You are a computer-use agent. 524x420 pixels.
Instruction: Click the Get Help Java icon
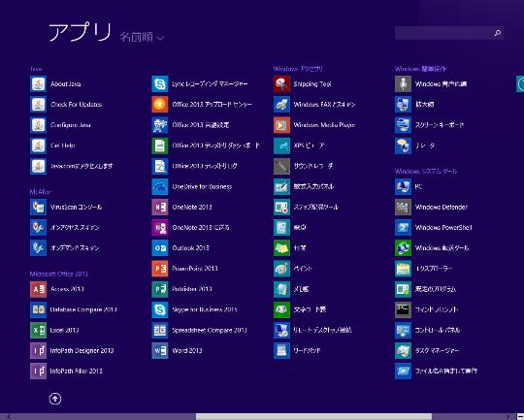38,145
